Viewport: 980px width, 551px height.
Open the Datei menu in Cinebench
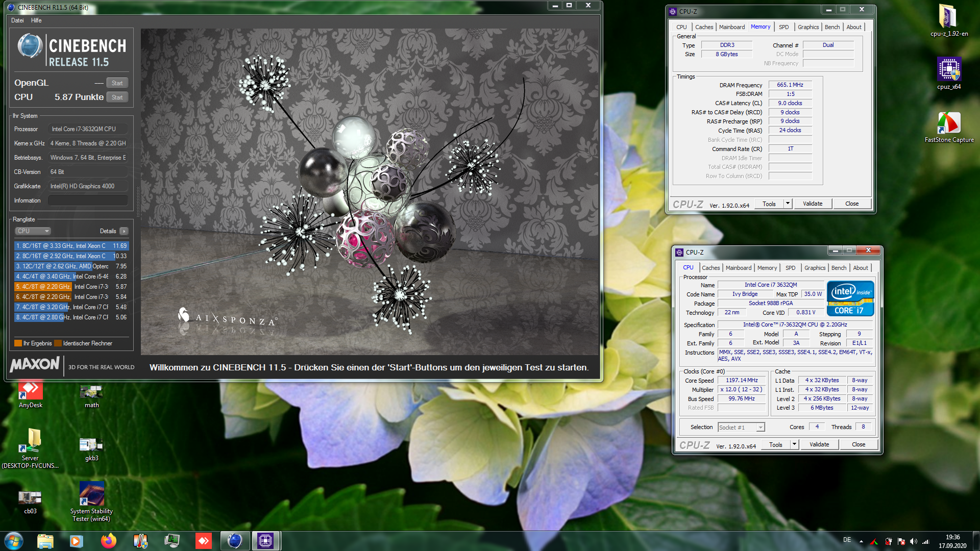tap(17, 20)
